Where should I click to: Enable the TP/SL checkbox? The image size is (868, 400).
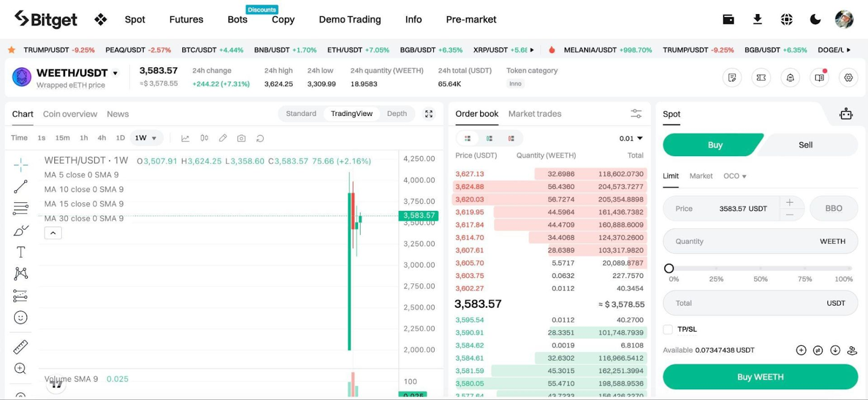668,330
